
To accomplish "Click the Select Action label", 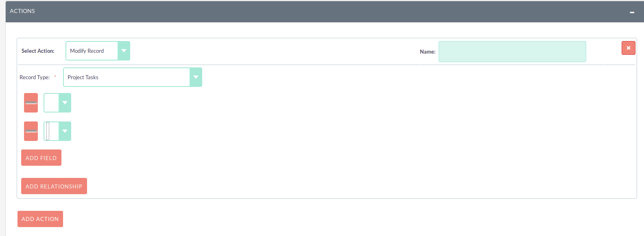I will (x=38, y=51).
